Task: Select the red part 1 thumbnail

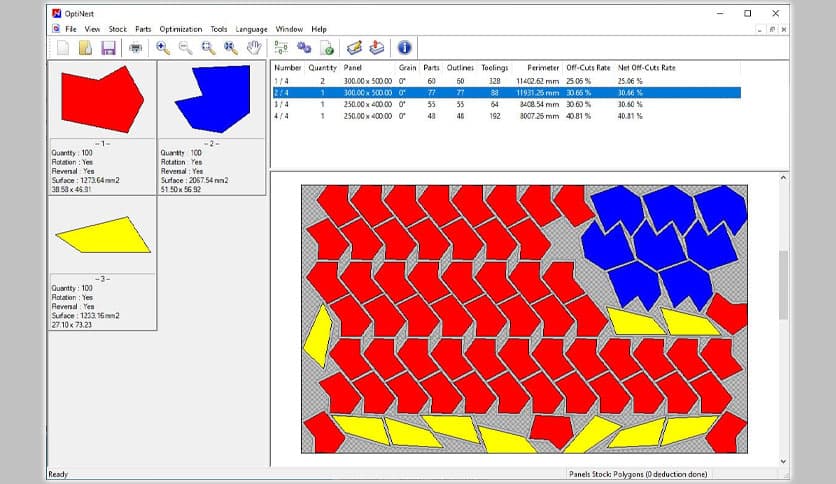Action: tap(101, 100)
